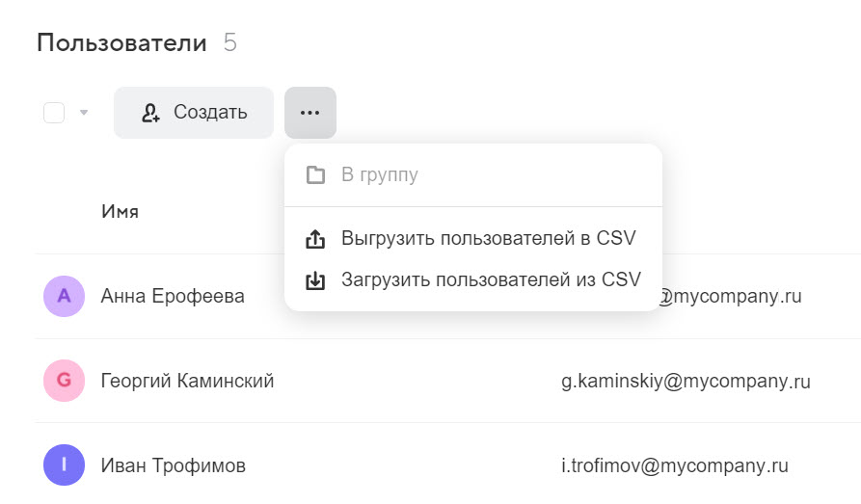Click the export upload icon for CSV

[315, 239]
